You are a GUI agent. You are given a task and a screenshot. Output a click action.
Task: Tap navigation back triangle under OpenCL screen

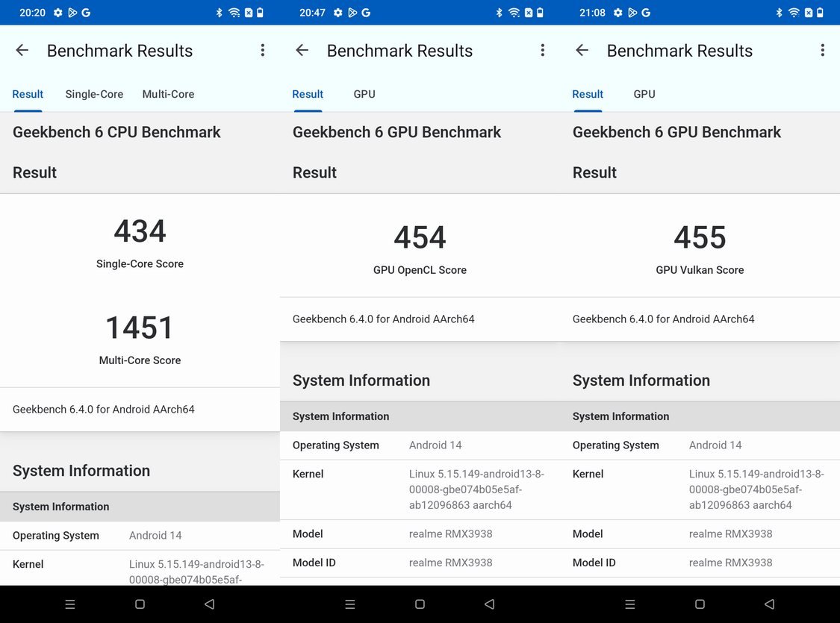tap(490, 604)
